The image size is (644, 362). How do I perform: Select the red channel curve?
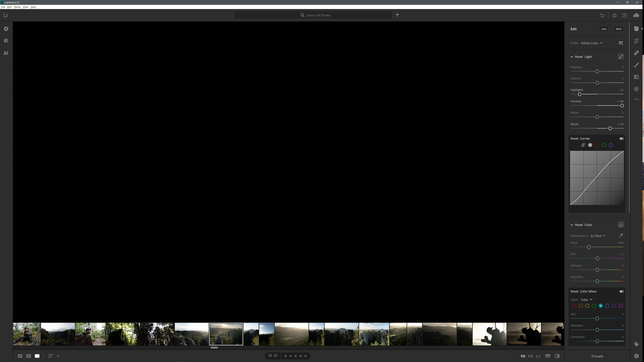[597, 145]
